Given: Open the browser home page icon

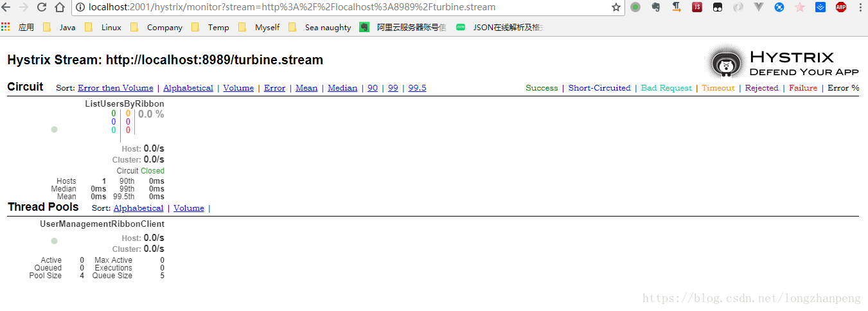Looking at the screenshot, I should point(60,7).
